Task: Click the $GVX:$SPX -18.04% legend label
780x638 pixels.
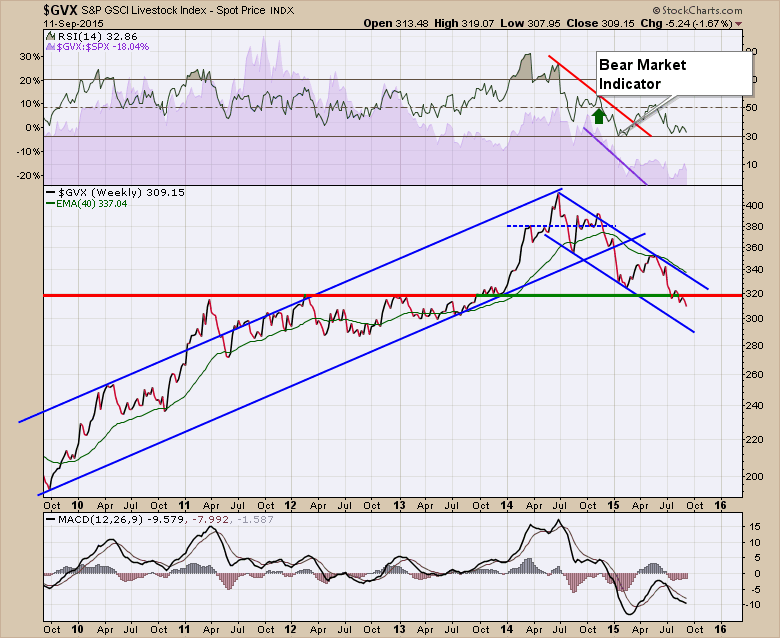Action: [98, 47]
